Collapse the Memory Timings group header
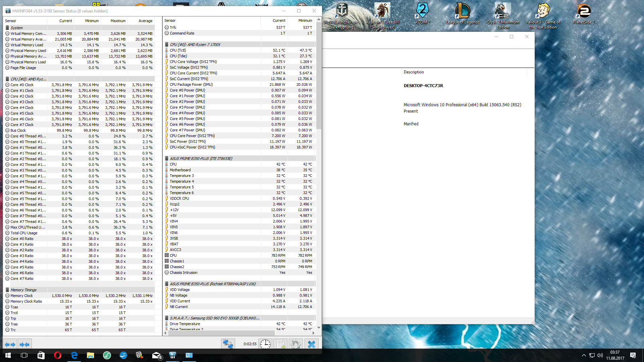 pos(23,290)
